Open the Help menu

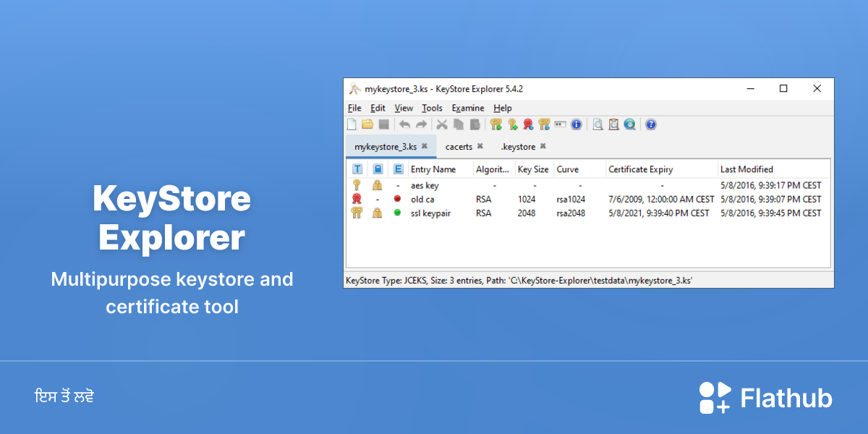503,108
